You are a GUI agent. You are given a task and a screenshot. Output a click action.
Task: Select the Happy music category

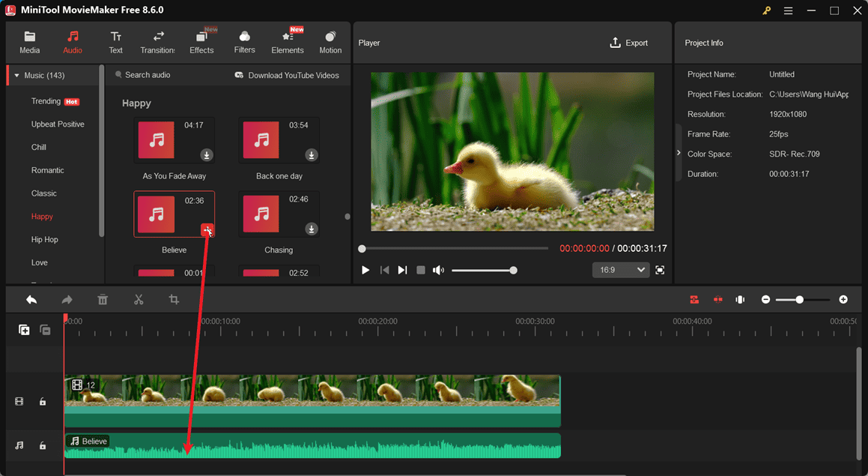coord(42,217)
